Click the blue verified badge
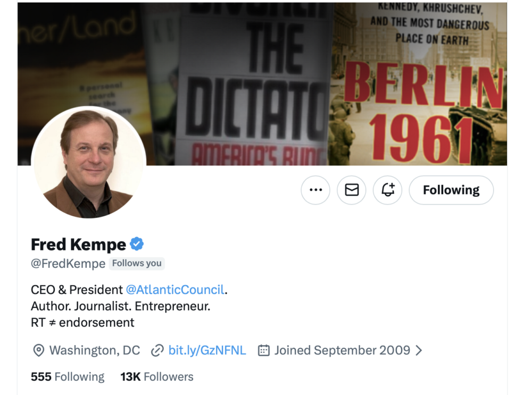The height and width of the screenshot is (395, 532). click(x=137, y=244)
